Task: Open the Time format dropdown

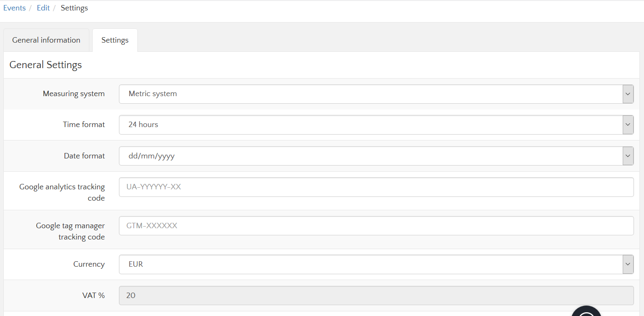Action: (376, 125)
